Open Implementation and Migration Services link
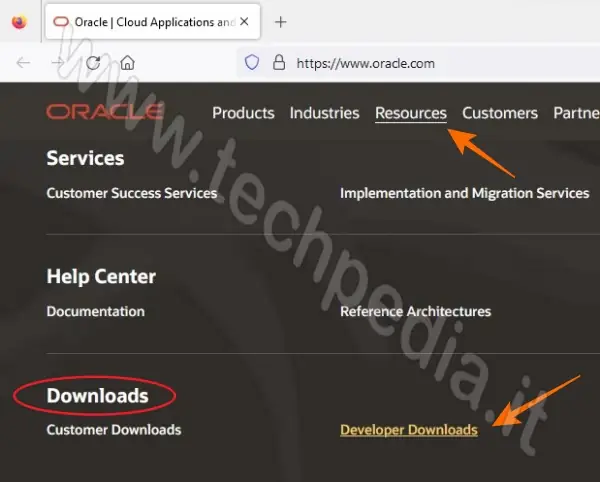 point(465,193)
